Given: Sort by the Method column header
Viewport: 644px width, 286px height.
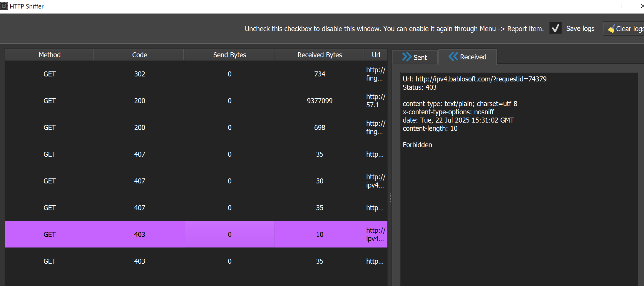Looking at the screenshot, I should 49,55.
